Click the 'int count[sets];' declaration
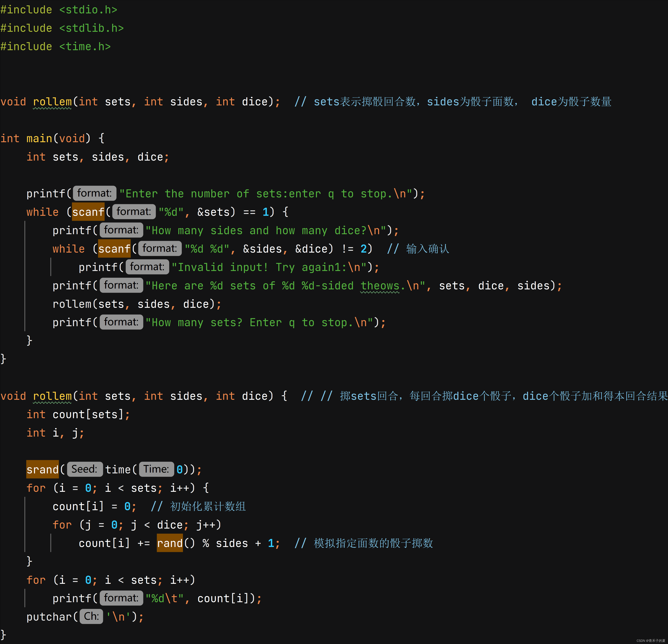The width and height of the screenshot is (668, 644). (x=78, y=414)
